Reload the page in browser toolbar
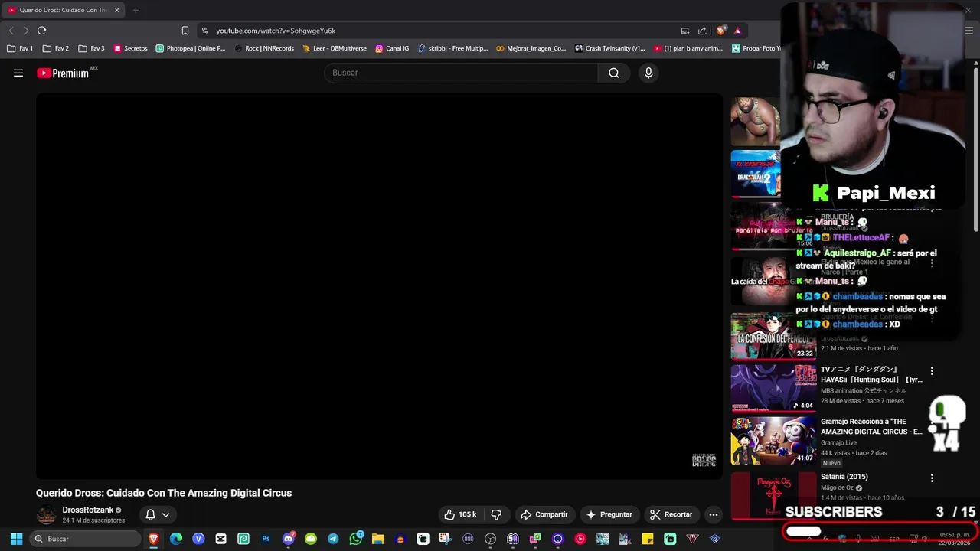Image resolution: width=980 pixels, height=551 pixels. [x=42, y=31]
